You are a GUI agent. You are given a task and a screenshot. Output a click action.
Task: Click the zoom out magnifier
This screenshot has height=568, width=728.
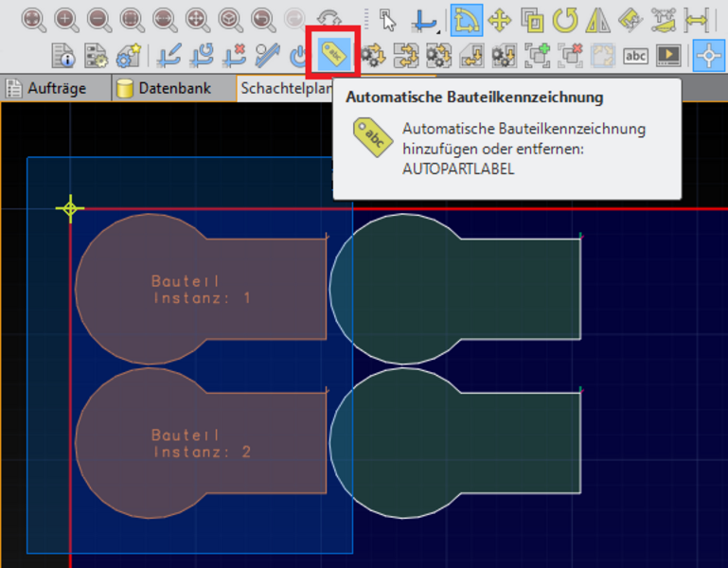tap(98, 19)
